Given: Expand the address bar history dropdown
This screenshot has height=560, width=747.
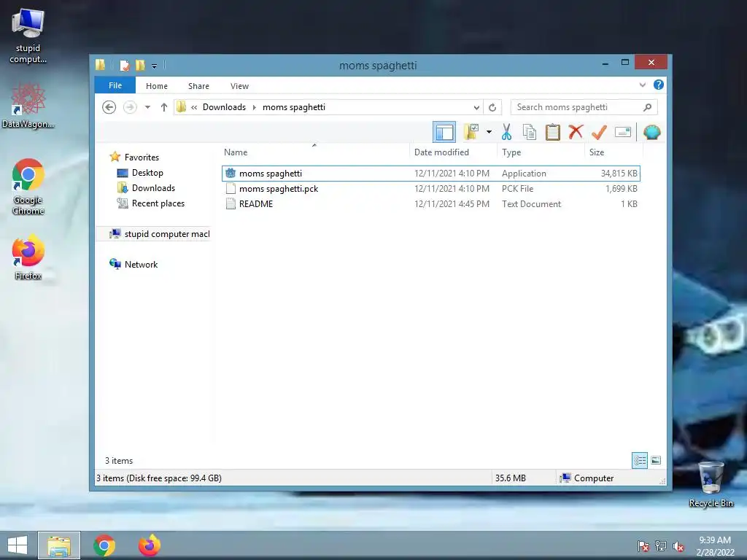Looking at the screenshot, I should pos(476,108).
